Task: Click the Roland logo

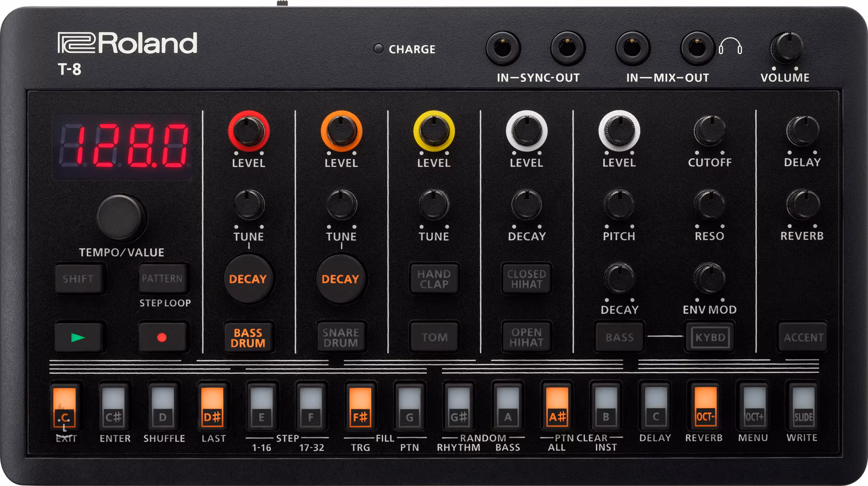Action: click(x=127, y=43)
